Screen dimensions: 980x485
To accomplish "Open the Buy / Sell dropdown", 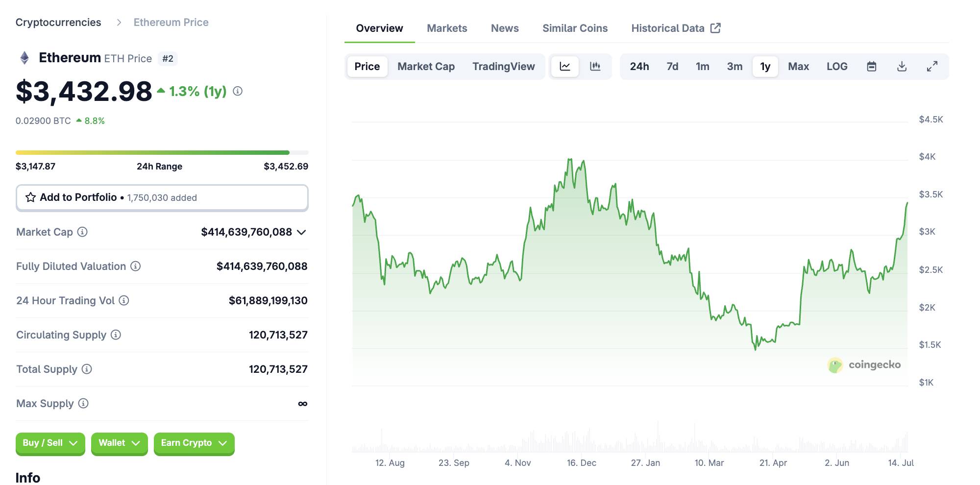I will (x=50, y=443).
